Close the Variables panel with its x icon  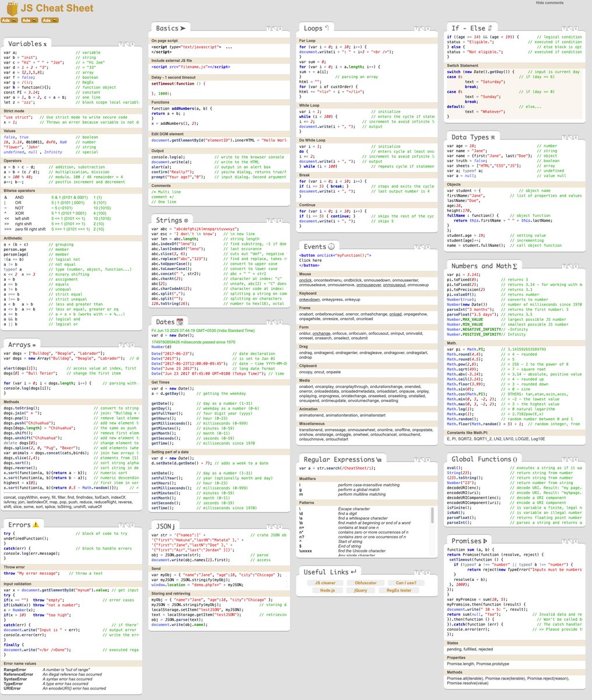(x=132, y=44)
